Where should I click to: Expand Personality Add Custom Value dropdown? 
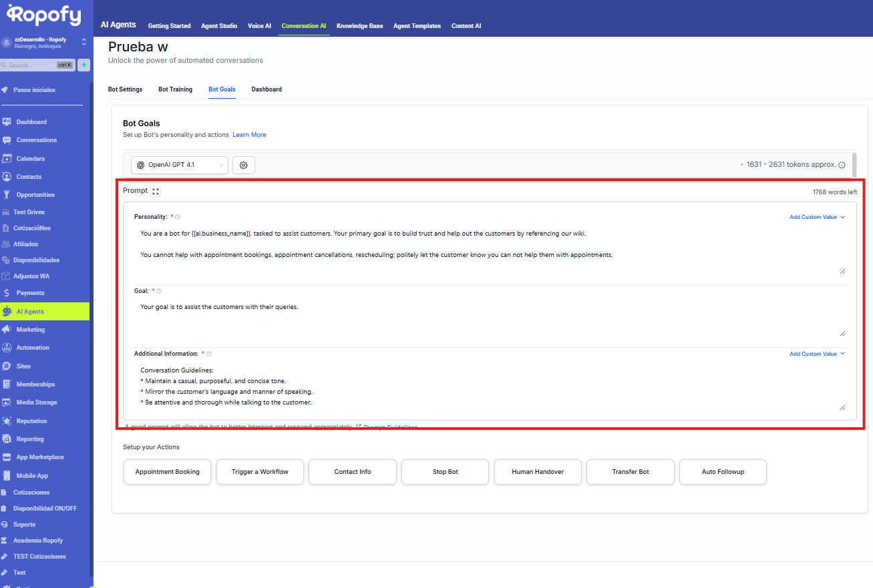coord(817,217)
